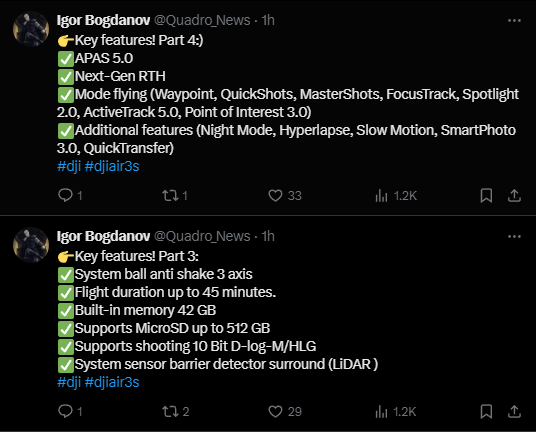This screenshot has height=432, width=536.
Task: Open Igor Bogdanov name on Part 3 tweet
Action: pyautogui.click(x=103, y=237)
